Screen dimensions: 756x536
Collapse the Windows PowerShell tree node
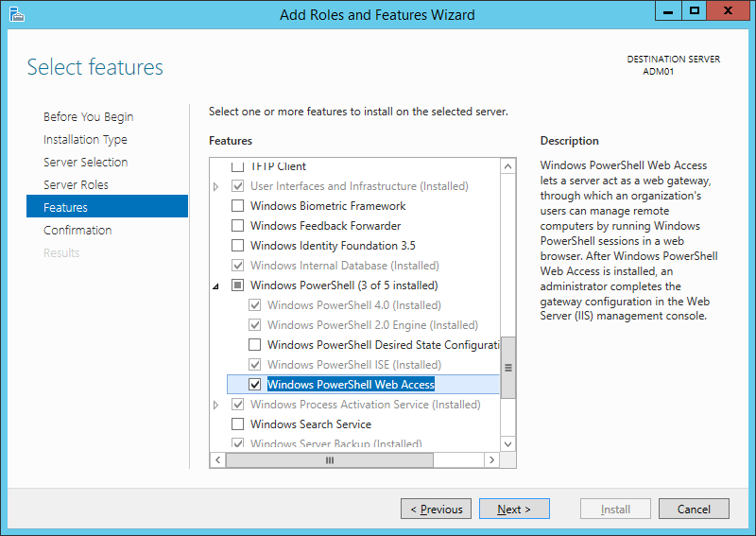(x=216, y=286)
